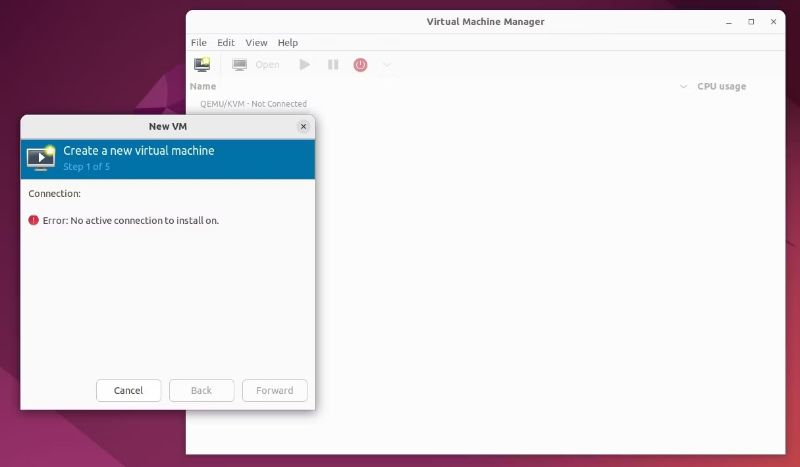Click the red Shut Down power icon
800x467 pixels.
pos(360,65)
